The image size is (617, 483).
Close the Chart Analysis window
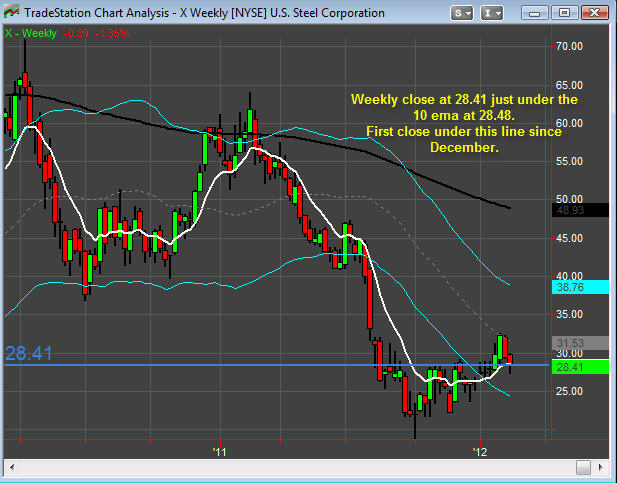point(594,13)
